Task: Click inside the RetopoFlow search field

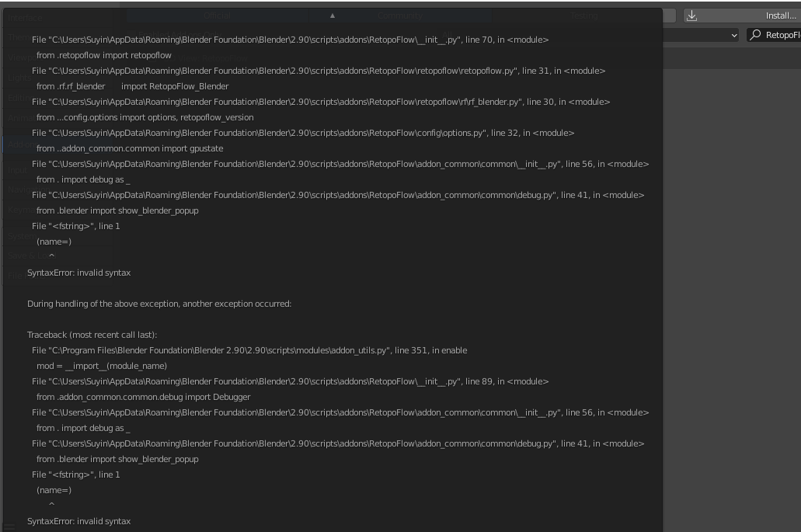Action: [x=781, y=35]
